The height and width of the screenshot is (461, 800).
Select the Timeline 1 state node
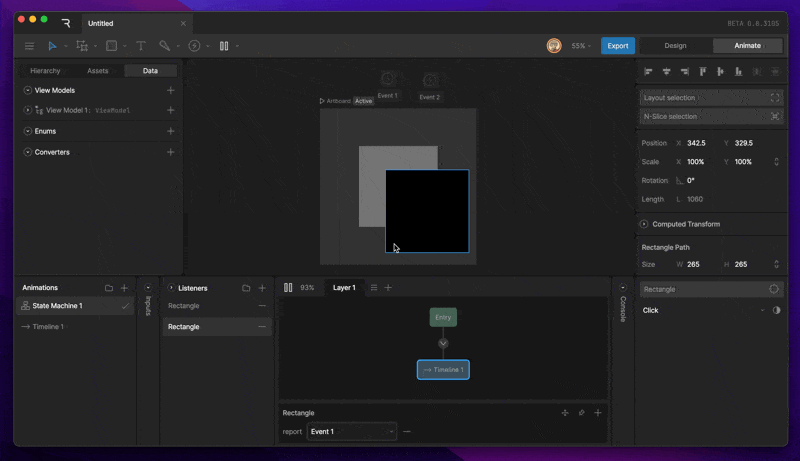tap(443, 370)
